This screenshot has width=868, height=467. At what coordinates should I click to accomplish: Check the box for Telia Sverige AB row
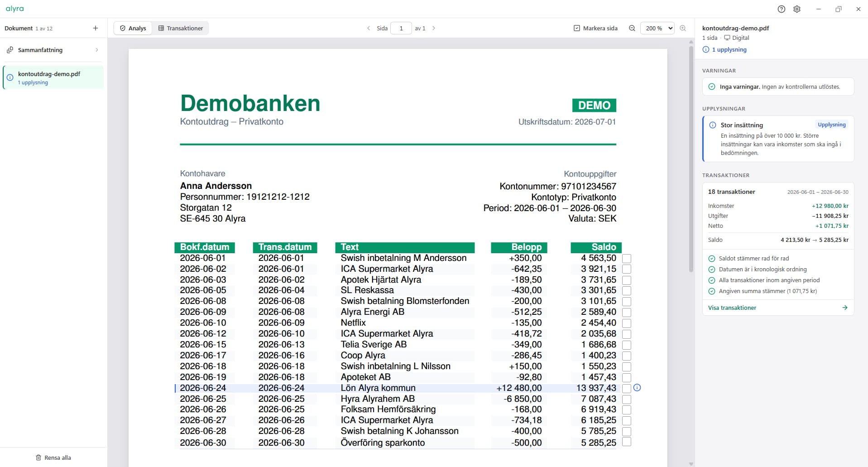pyautogui.click(x=627, y=345)
